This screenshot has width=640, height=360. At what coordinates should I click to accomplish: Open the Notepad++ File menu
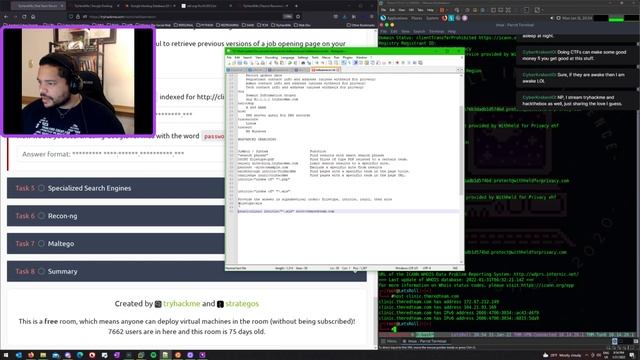(229, 58)
